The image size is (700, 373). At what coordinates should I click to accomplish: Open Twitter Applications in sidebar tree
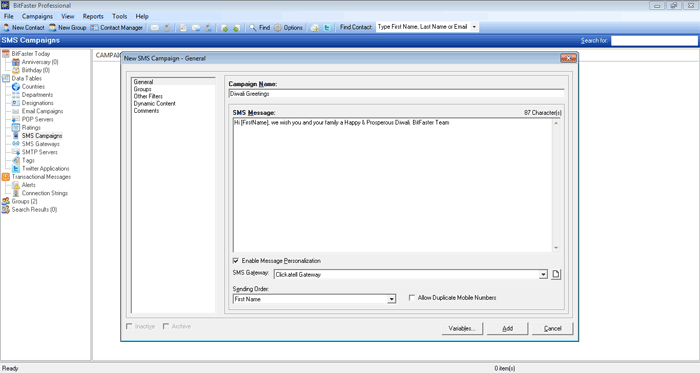pos(45,168)
